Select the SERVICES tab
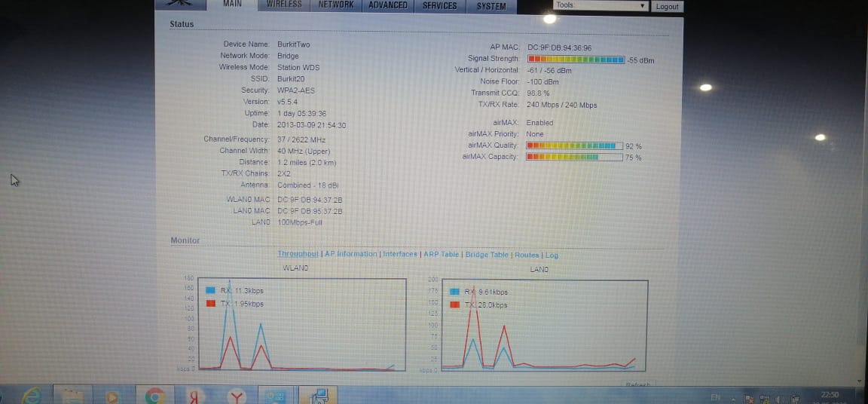This screenshot has height=404, width=868. pyautogui.click(x=439, y=6)
